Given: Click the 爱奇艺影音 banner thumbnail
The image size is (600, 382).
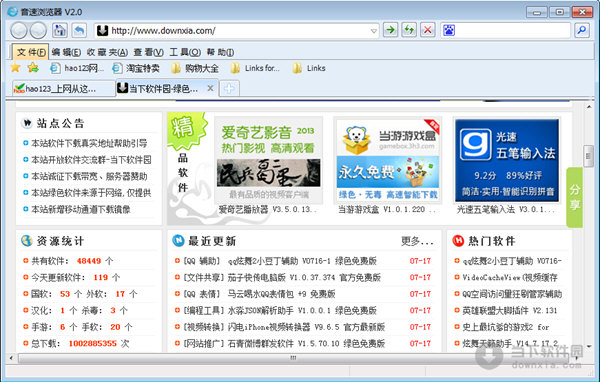Looking at the screenshot, I should coord(269,160).
